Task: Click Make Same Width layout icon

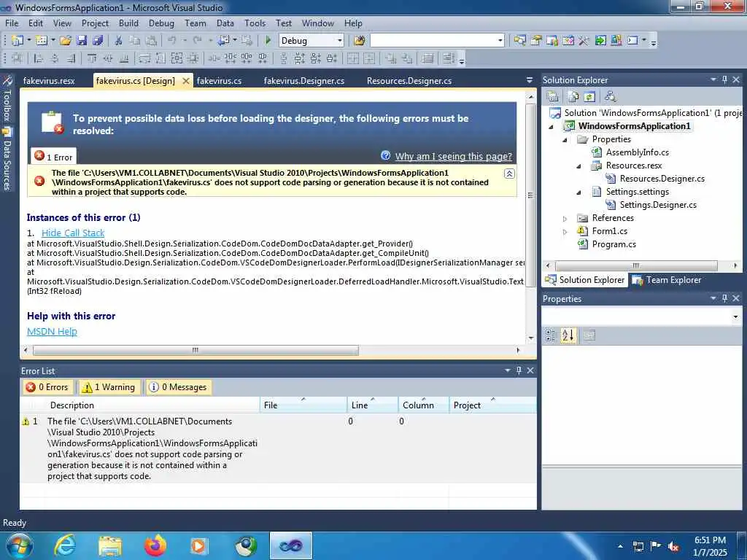Action: (144, 58)
